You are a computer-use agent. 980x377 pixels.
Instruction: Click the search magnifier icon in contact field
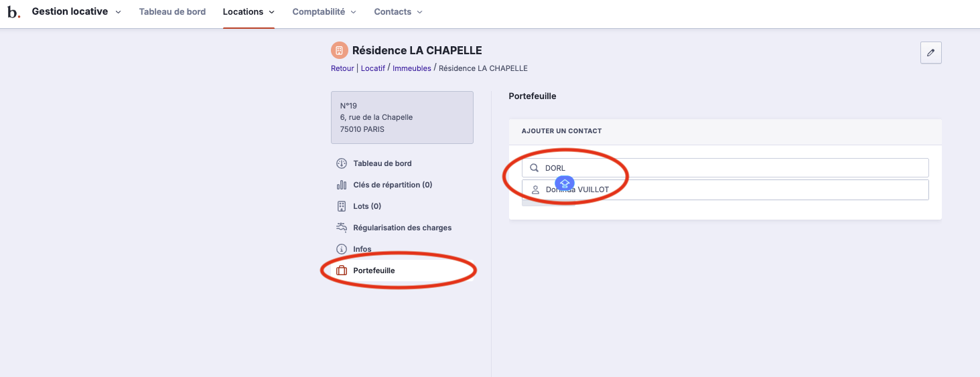(535, 168)
